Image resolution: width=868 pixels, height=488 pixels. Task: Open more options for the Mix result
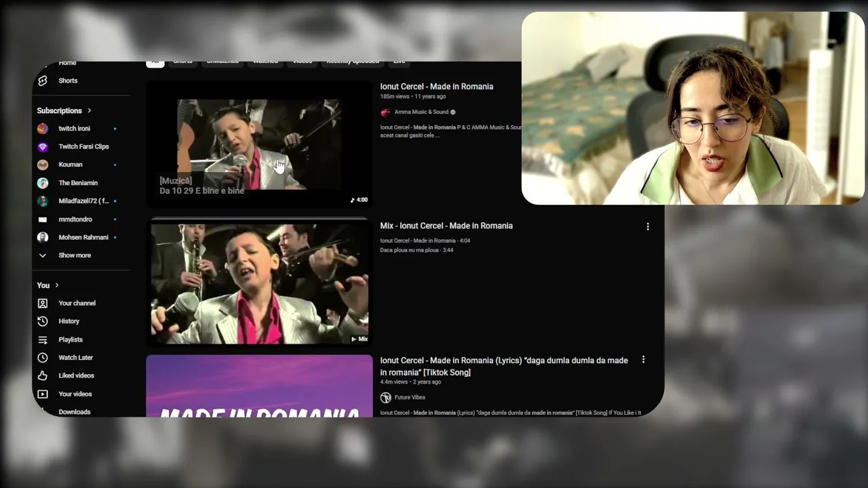648,226
